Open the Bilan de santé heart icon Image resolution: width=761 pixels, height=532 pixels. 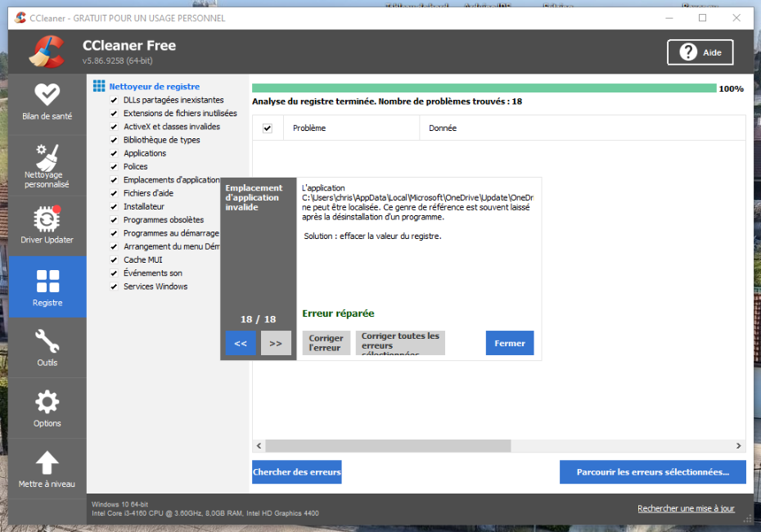coord(47,95)
